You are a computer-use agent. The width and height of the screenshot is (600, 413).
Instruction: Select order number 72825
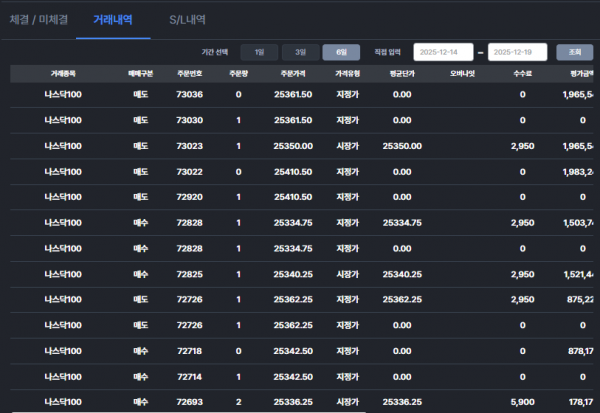tap(189, 274)
